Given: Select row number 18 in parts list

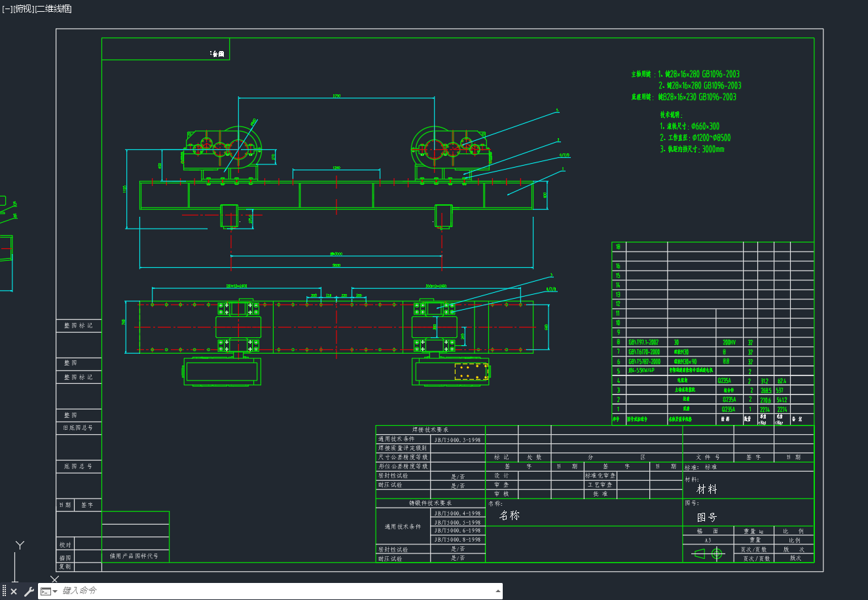Looking at the screenshot, I should point(618,247).
